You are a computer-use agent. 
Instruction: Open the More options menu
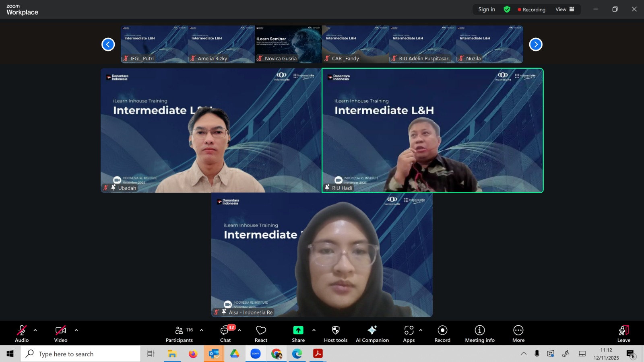tap(518, 333)
